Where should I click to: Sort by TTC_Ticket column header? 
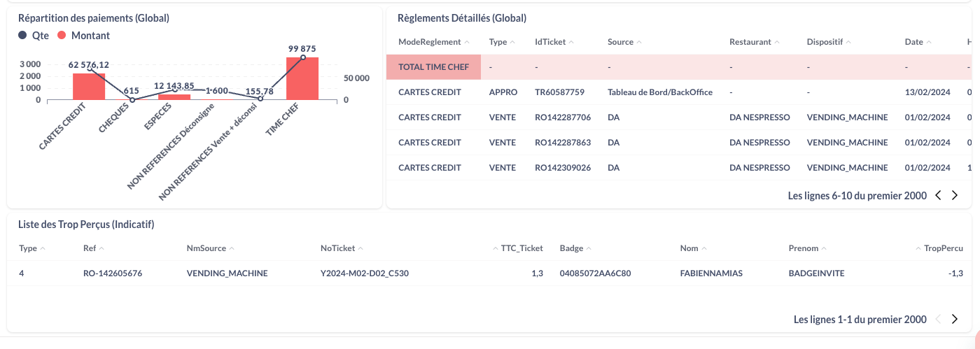point(521,248)
